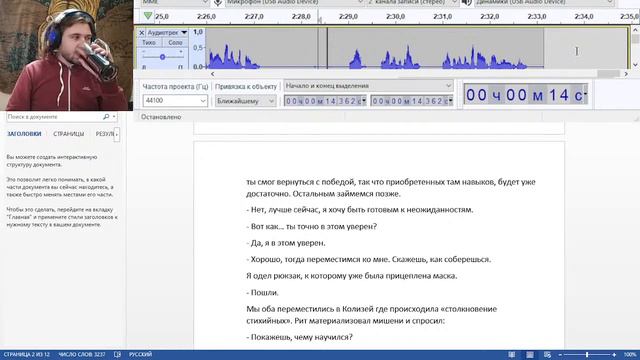Click horizontal scrollbar left arrow in Audacity
The width and height of the screenshot is (640, 360).
[x=212, y=74]
